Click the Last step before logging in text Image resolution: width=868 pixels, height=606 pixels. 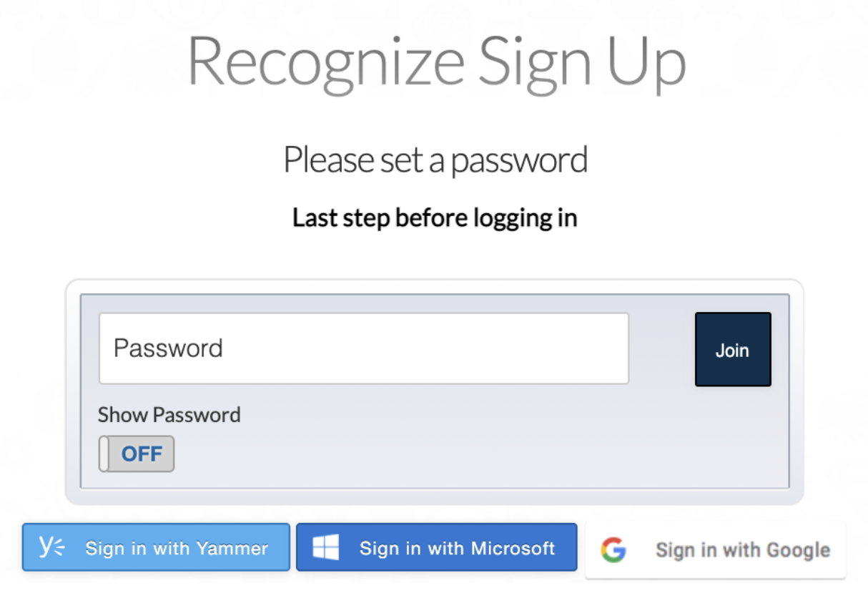(435, 218)
